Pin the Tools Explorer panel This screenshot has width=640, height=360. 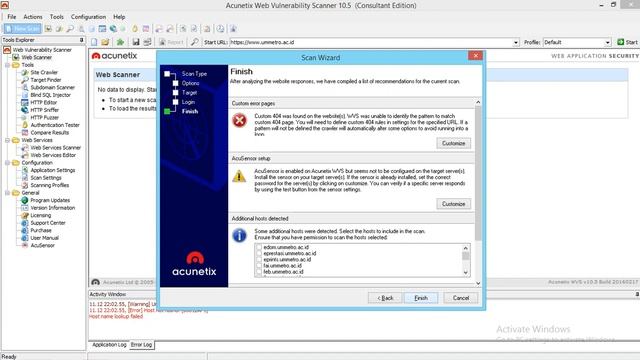pos(82,40)
